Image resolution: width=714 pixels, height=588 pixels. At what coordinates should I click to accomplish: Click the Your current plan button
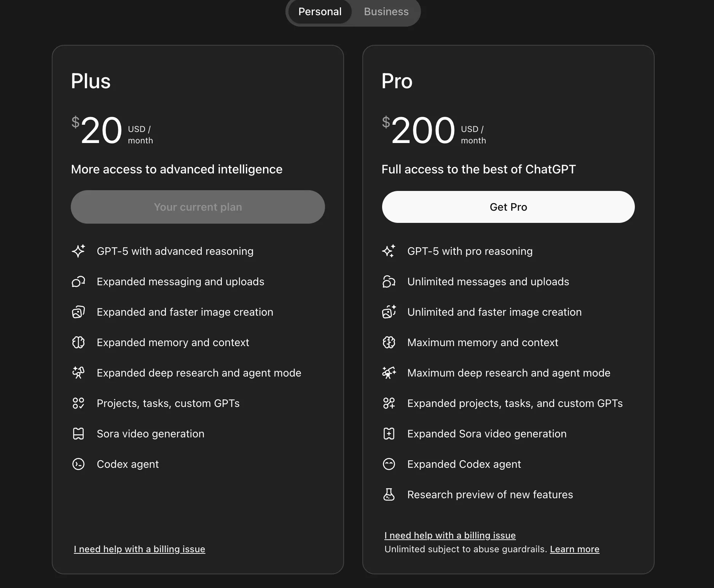tap(198, 207)
